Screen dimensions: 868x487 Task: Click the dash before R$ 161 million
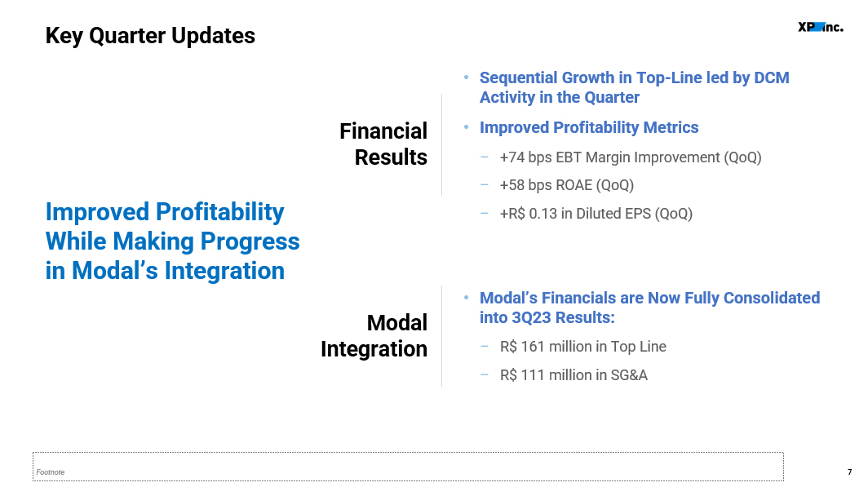click(x=485, y=347)
